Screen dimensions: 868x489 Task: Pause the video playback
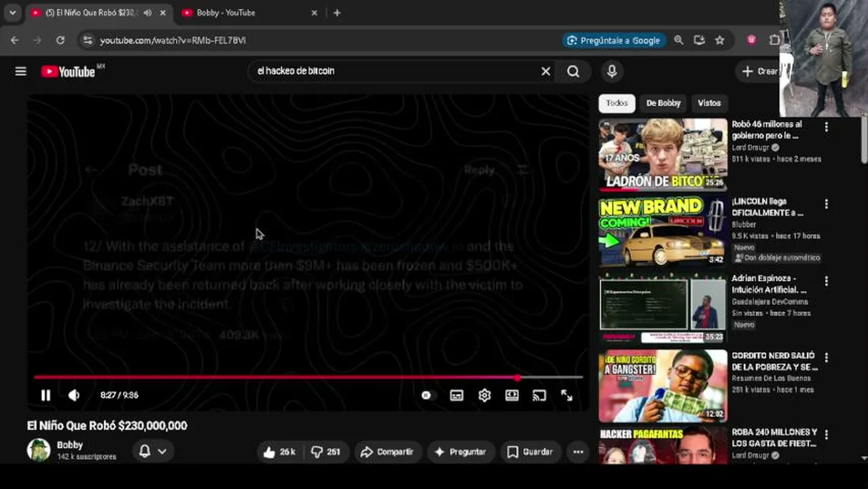click(x=46, y=395)
